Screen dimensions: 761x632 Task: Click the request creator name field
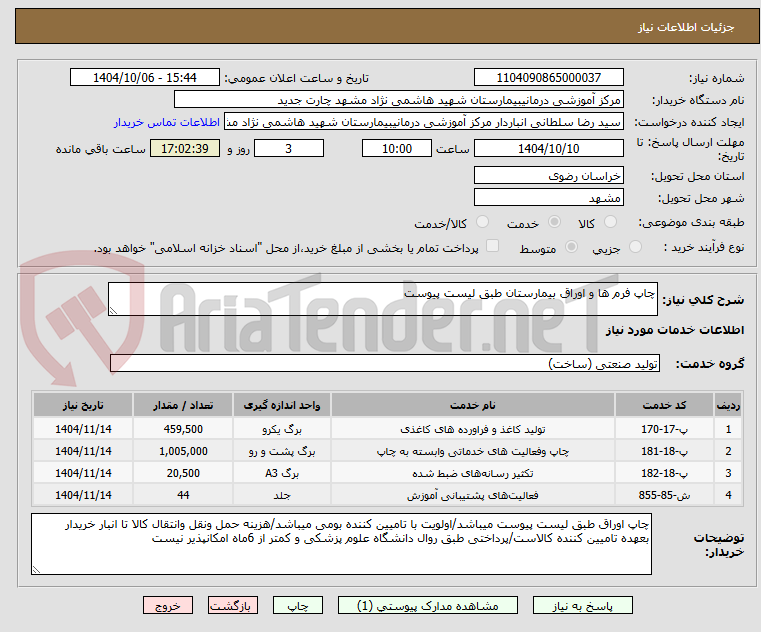(x=424, y=122)
